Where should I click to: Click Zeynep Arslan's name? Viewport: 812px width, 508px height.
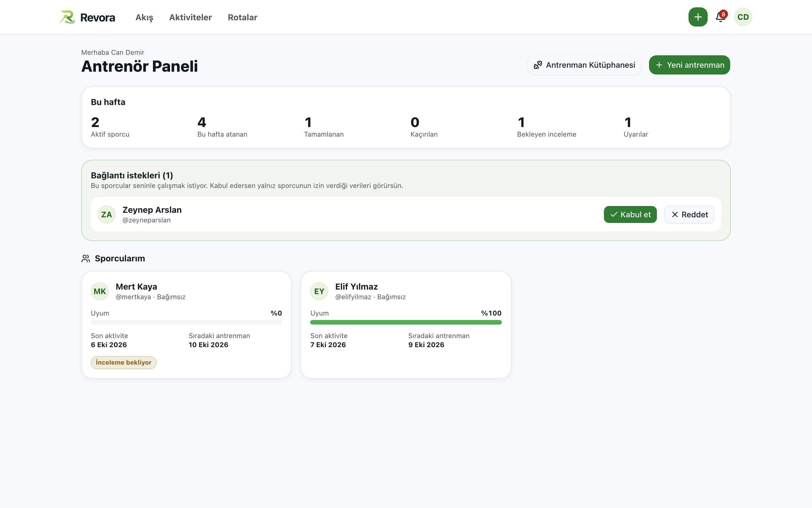click(152, 210)
